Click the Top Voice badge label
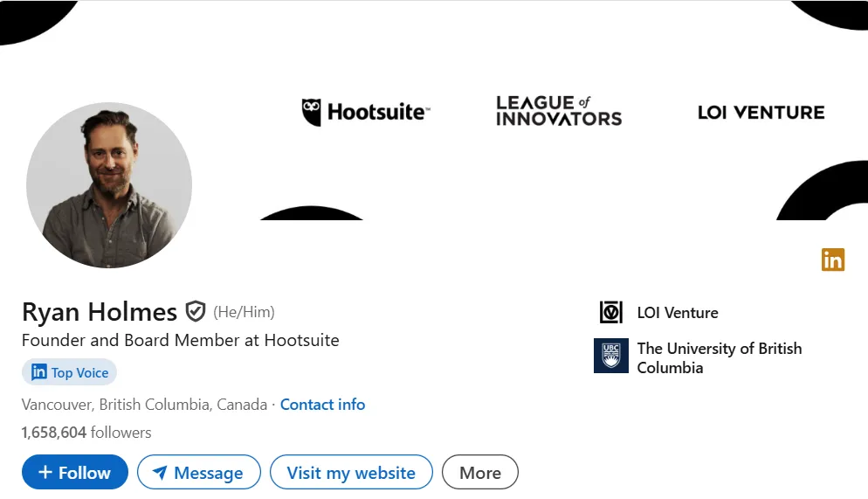Viewport: 868px width, 499px height. (79, 373)
